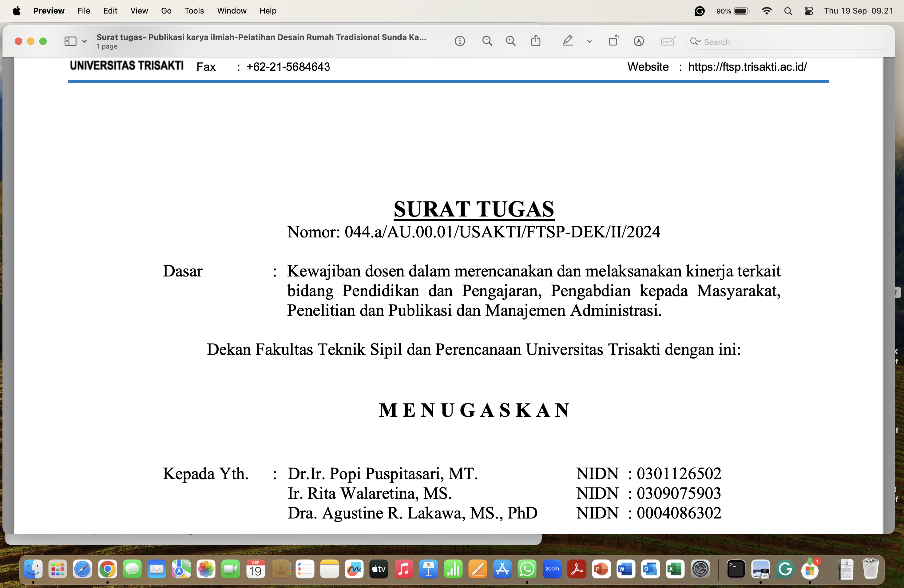Open Messages from the Dock
The width and height of the screenshot is (904, 588).
[132, 569]
